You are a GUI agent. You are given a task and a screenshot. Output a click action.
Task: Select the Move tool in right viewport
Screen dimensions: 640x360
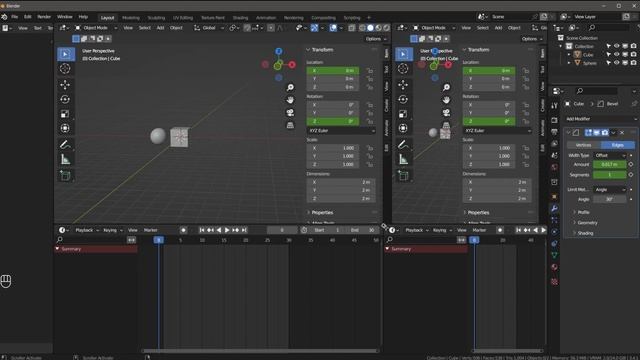coord(403,84)
